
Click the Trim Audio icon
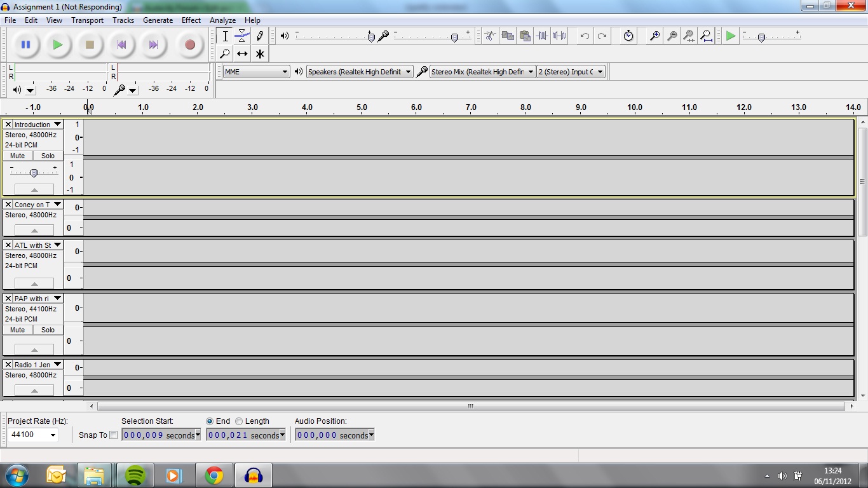pos(541,36)
